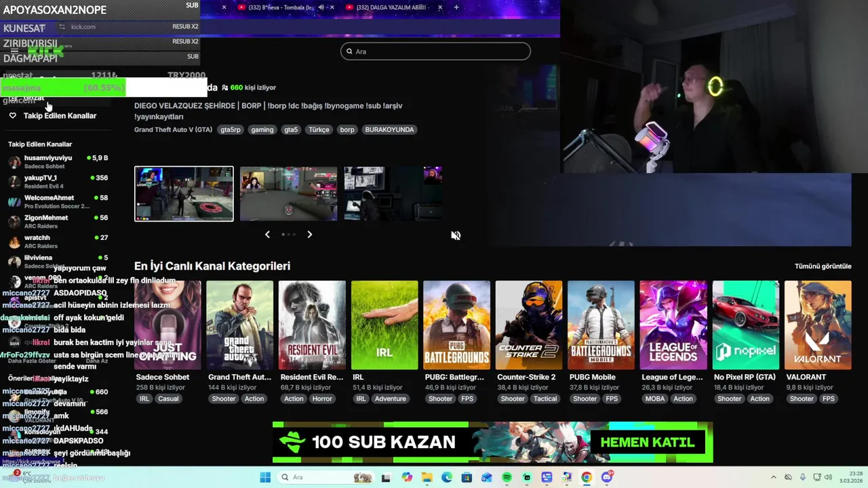Click HEMEN KATIL banner button

pyautogui.click(x=648, y=443)
